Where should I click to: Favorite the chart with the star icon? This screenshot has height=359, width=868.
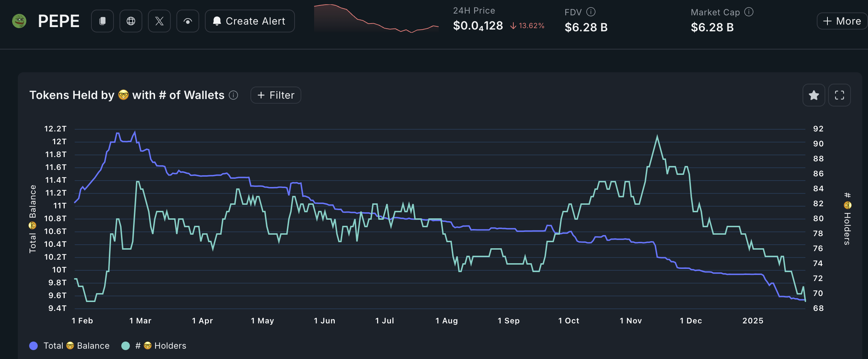click(814, 95)
